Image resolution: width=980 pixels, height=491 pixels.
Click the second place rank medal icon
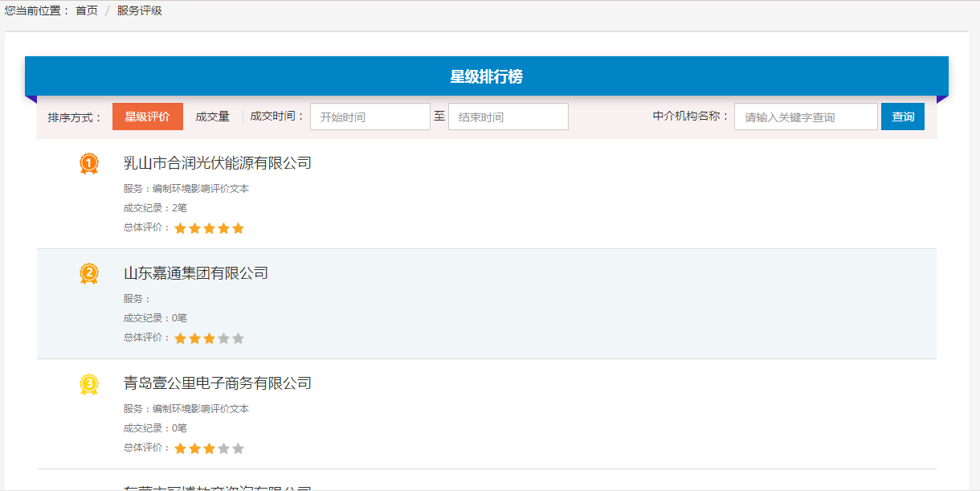pos(89,274)
